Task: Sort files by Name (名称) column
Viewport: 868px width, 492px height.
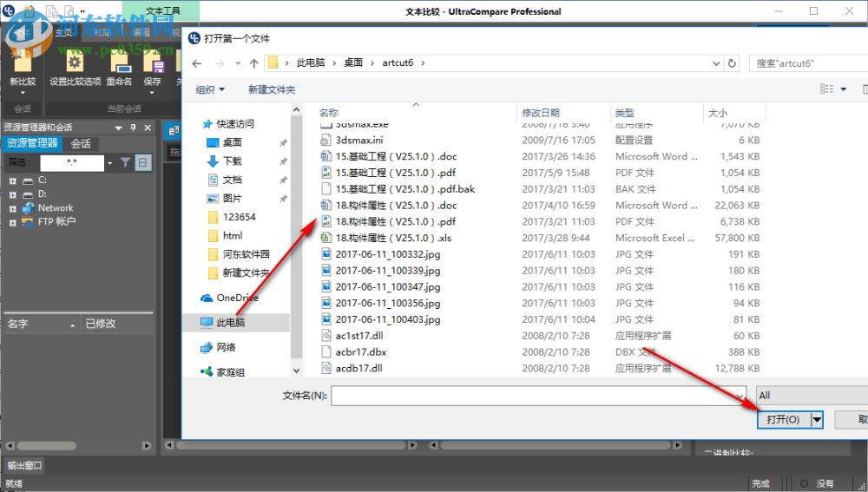Action: [x=328, y=113]
